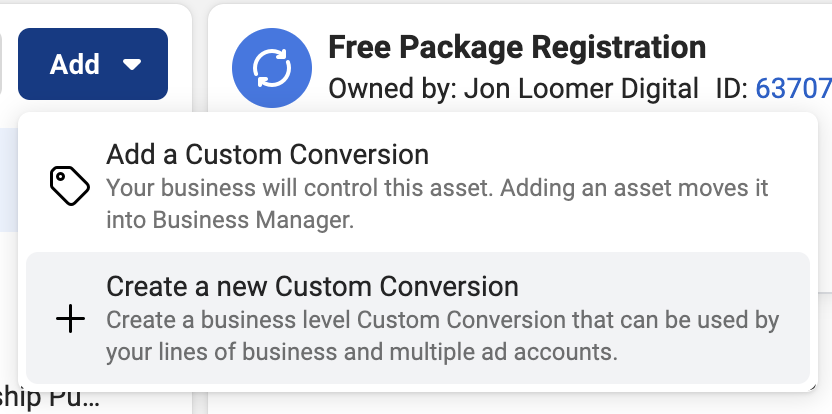Click the plus icon for Create a new Custom Conversion
This screenshot has width=832, height=414.
[70, 318]
